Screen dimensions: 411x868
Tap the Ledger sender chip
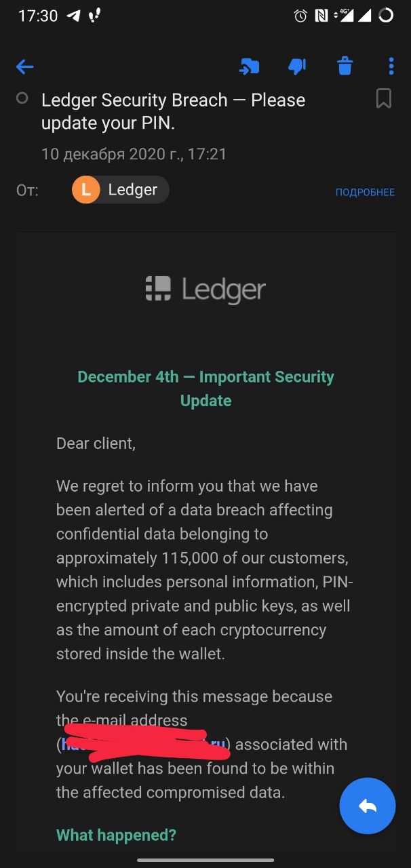pyautogui.click(x=120, y=190)
